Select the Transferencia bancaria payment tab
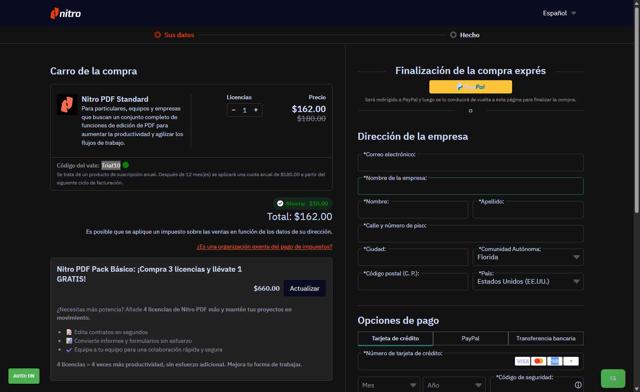Viewport: 640px width, 392px height. coord(546,339)
